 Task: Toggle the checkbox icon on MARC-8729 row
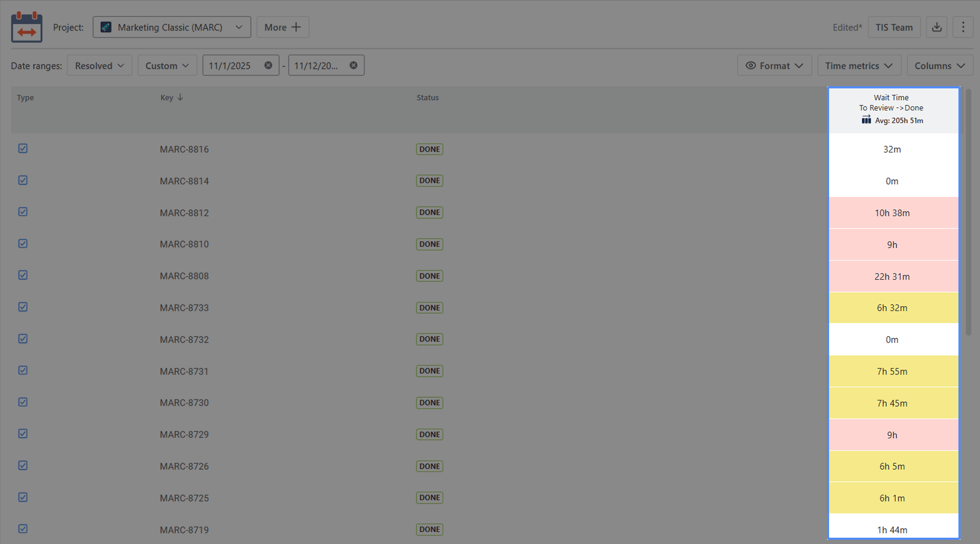tap(23, 434)
